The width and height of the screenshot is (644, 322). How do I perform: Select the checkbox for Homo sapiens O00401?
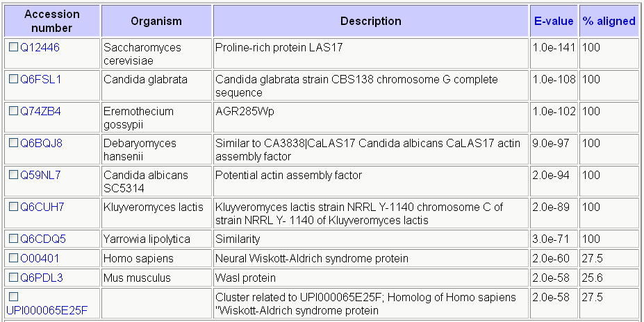(x=14, y=258)
